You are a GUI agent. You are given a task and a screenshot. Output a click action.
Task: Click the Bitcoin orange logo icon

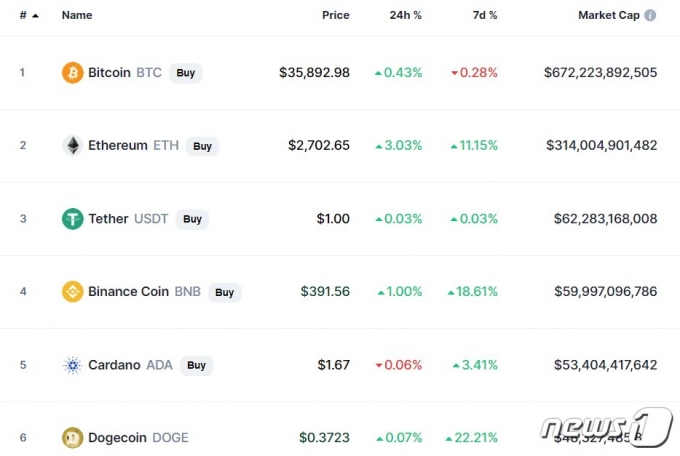[x=72, y=72]
